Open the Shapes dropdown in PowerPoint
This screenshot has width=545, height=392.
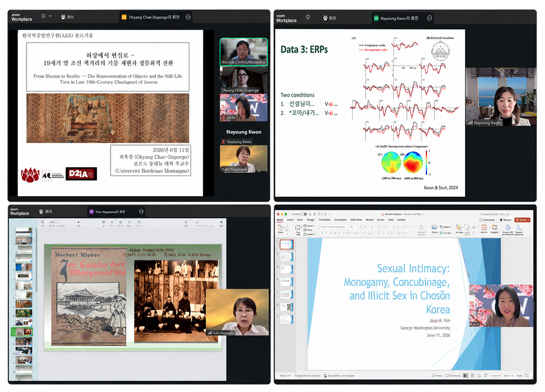pos(445,227)
